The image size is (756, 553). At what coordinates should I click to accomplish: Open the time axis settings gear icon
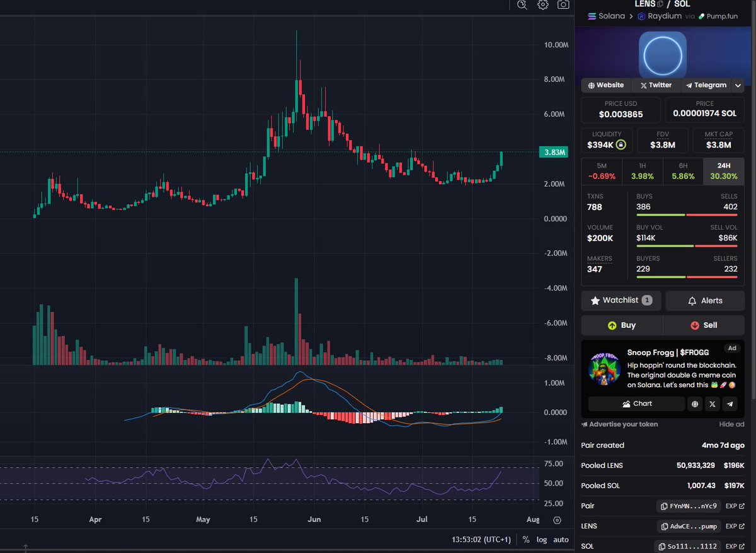coord(557,520)
